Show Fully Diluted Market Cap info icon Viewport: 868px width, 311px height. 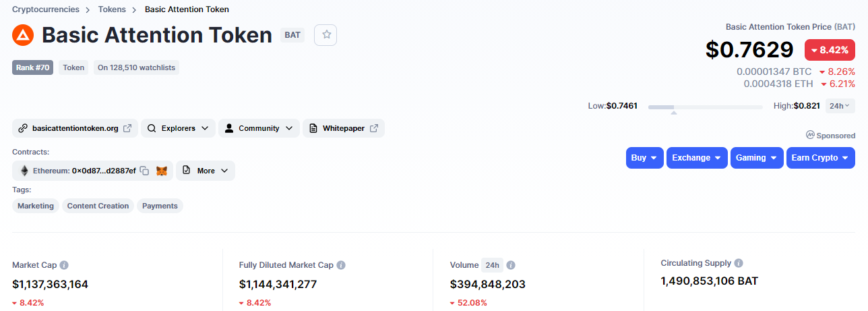click(341, 265)
